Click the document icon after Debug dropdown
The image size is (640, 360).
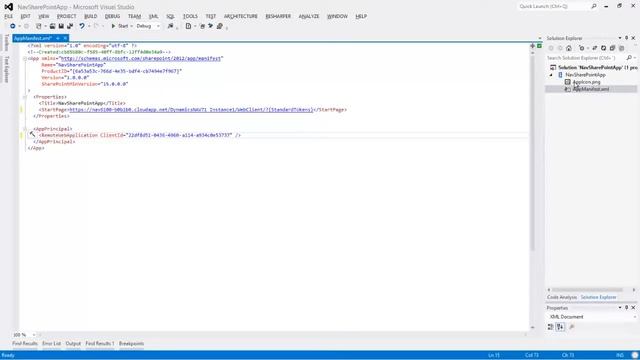coord(188,26)
